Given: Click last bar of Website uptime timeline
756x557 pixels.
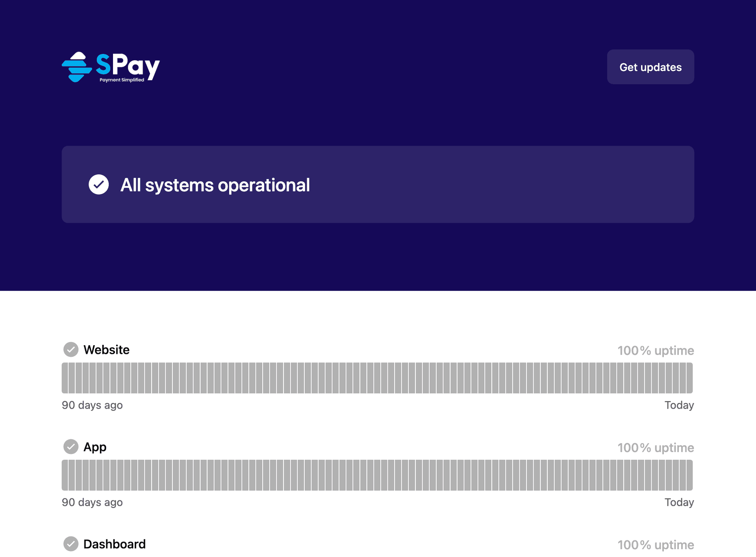Looking at the screenshot, I should pos(689,378).
